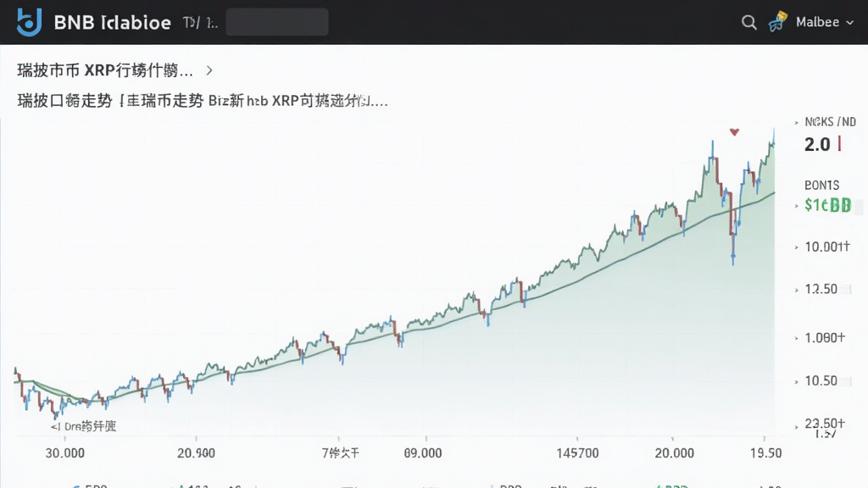
Task: Click the dark input field in header
Action: coord(277,22)
